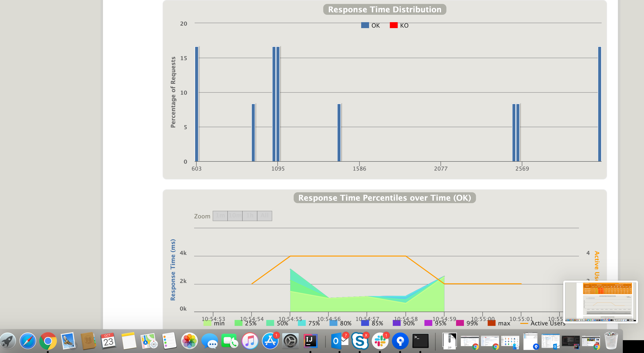Launch Terminal from the dock
The height and width of the screenshot is (353, 644).
tap(420, 341)
